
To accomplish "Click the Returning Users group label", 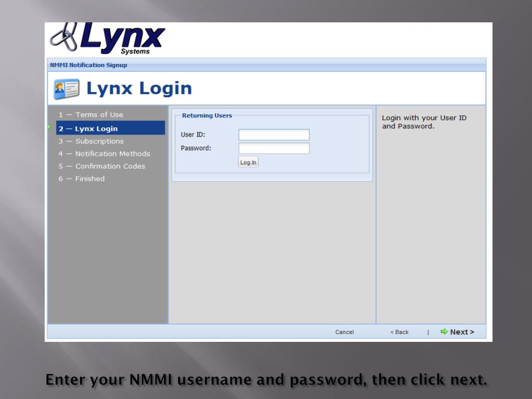I will coord(207,116).
